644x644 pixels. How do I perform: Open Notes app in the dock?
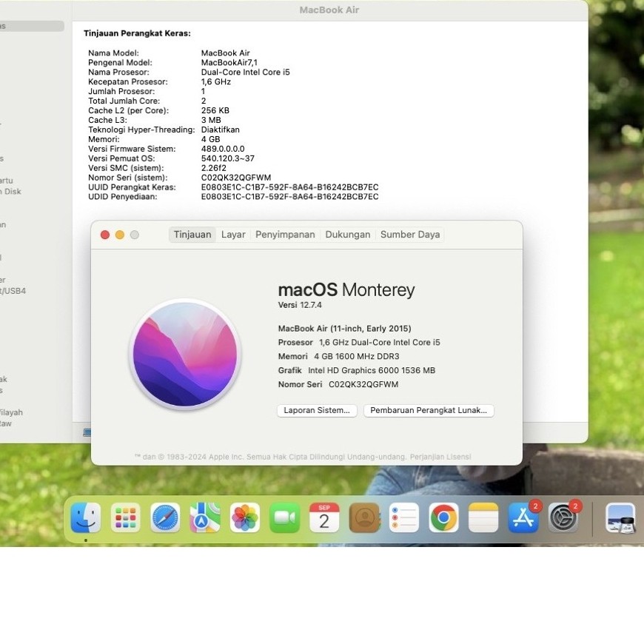pyautogui.click(x=483, y=517)
